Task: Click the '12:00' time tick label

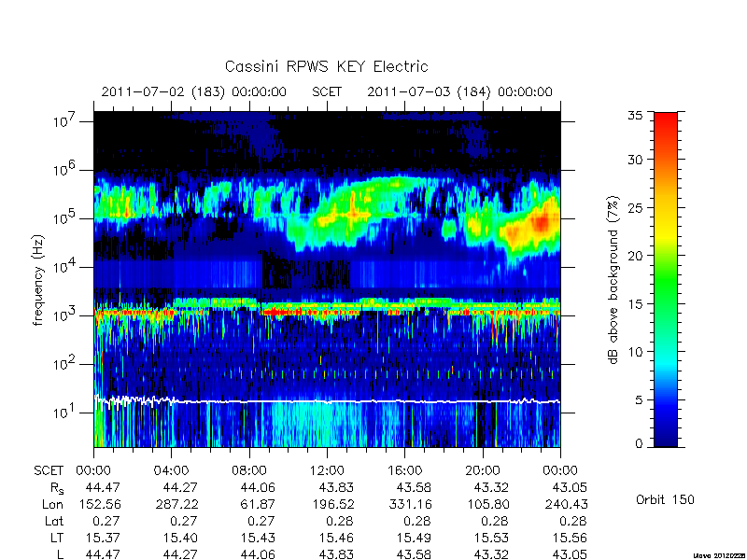Action: [327, 471]
